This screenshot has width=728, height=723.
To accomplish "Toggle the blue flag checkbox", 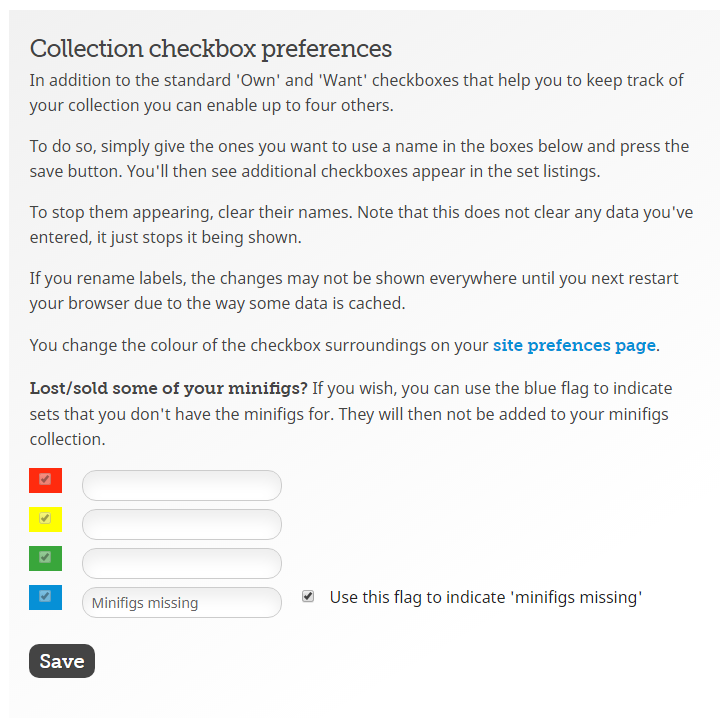I will click(45, 597).
